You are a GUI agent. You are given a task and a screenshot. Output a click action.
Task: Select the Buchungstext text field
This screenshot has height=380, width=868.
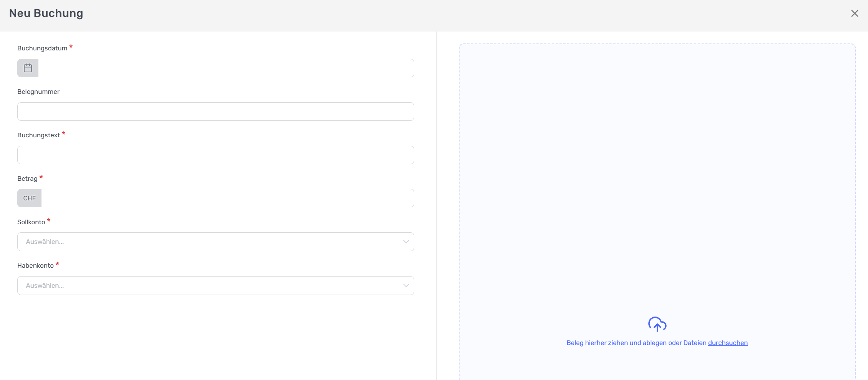tap(216, 155)
